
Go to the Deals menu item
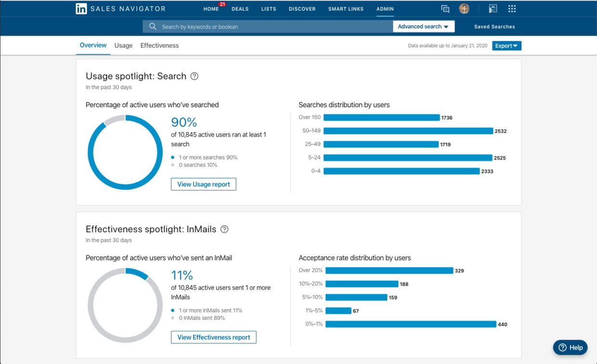point(240,8)
